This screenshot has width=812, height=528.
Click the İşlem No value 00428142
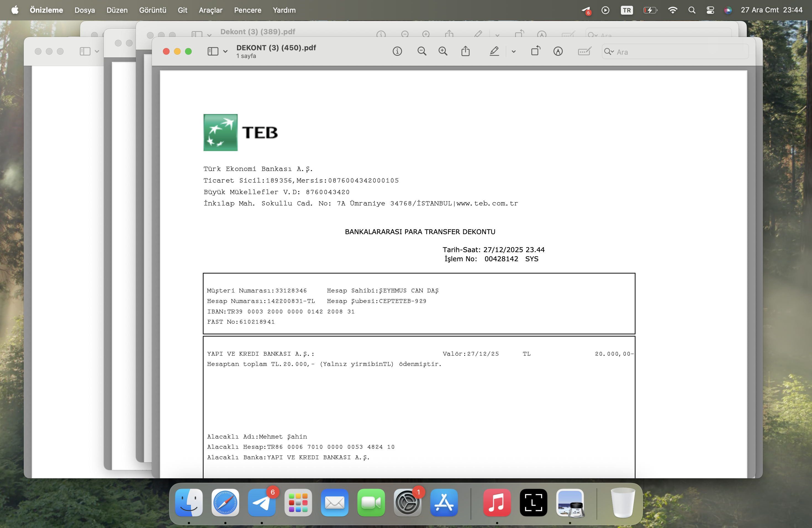pos(501,259)
